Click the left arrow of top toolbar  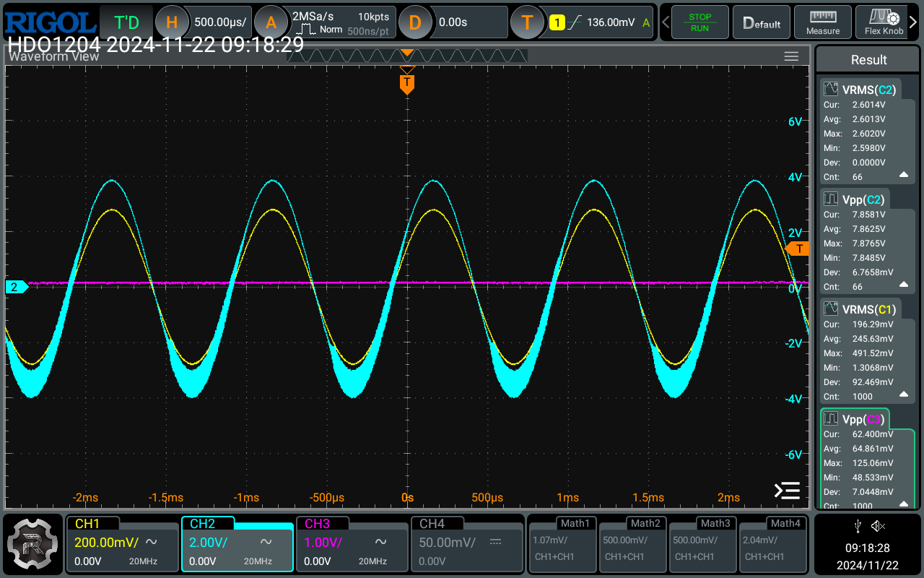pos(664,22)
